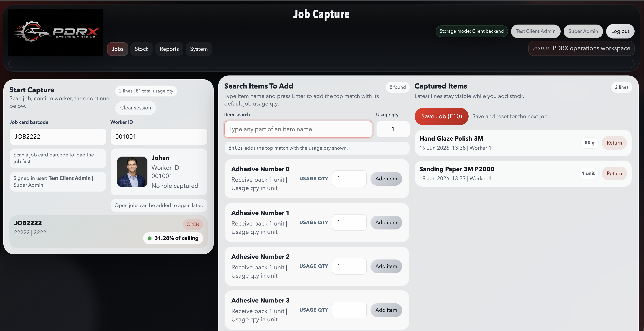Click the 2 lines | 81 total usage qty badge

coord(146,91)
